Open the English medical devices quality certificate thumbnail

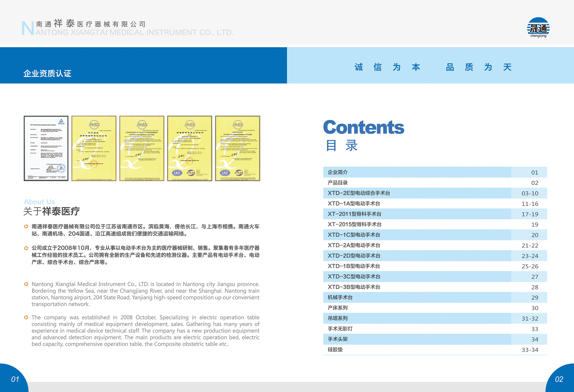pos(142,148)
